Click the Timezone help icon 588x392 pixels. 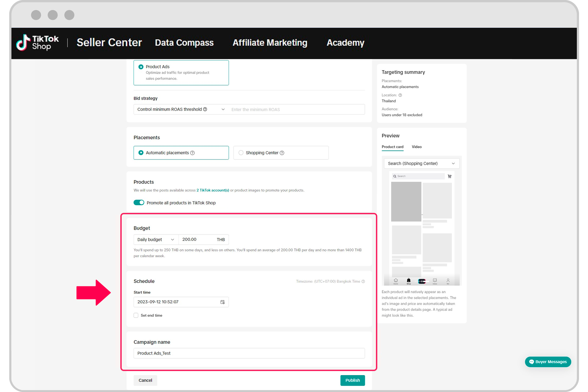click(x=363, y=281)
